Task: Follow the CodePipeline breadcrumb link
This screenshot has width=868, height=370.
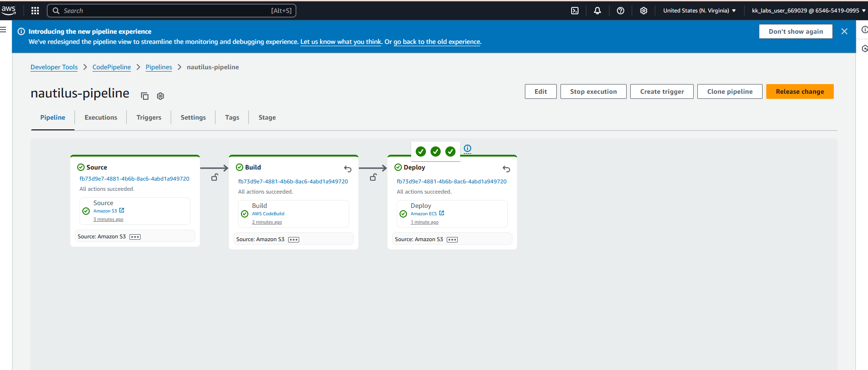Action: coord(111,67)
